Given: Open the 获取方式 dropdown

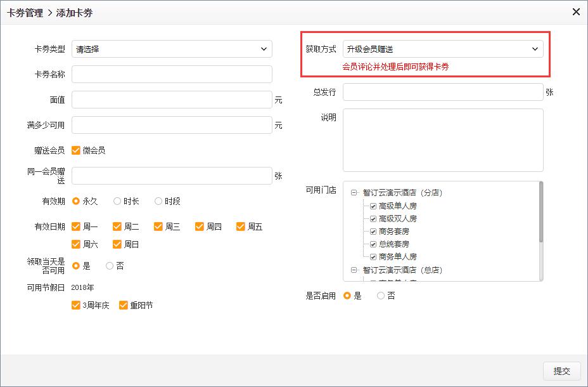Looking at the screenshot, I should (x=442, y=49).
